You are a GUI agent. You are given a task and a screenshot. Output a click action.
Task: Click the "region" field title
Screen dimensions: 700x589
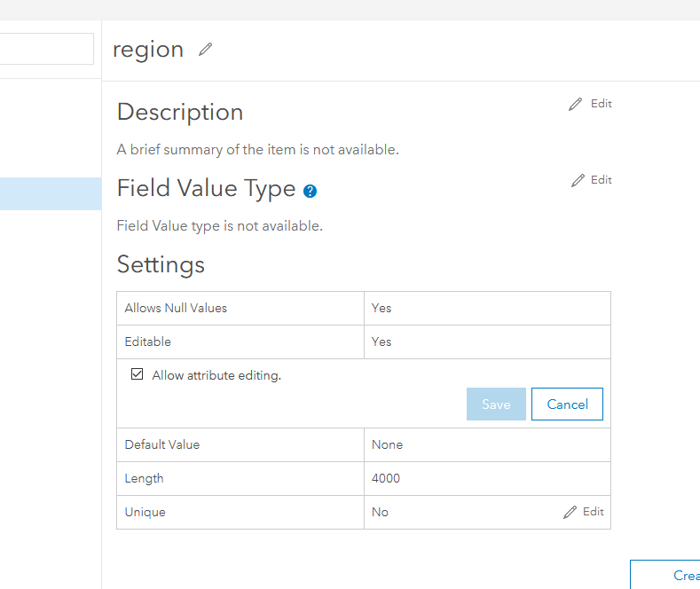[148, 50]
